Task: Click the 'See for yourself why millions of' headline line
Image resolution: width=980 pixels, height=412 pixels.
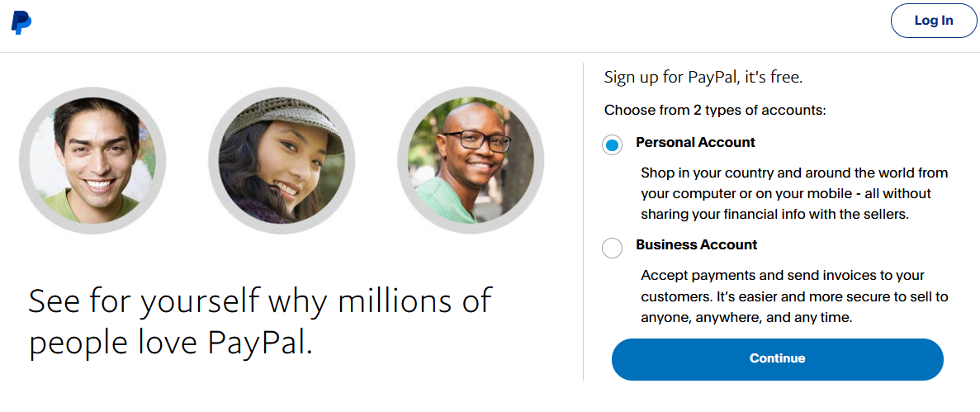Action: coord(260,301)
